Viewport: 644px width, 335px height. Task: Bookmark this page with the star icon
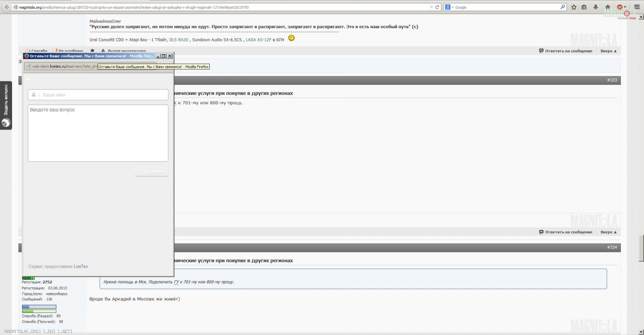574,7
